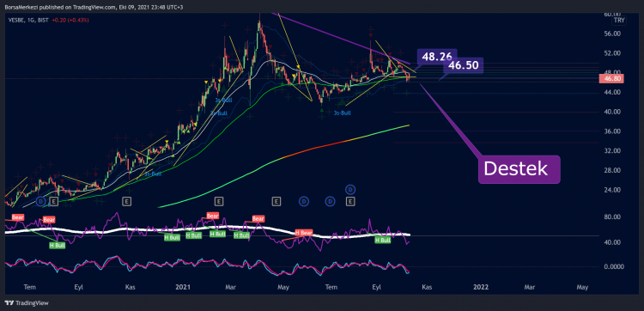Click the TradingView logo at bottom left
The width and height of the screenshot is (644, 311).
(27, 303)
